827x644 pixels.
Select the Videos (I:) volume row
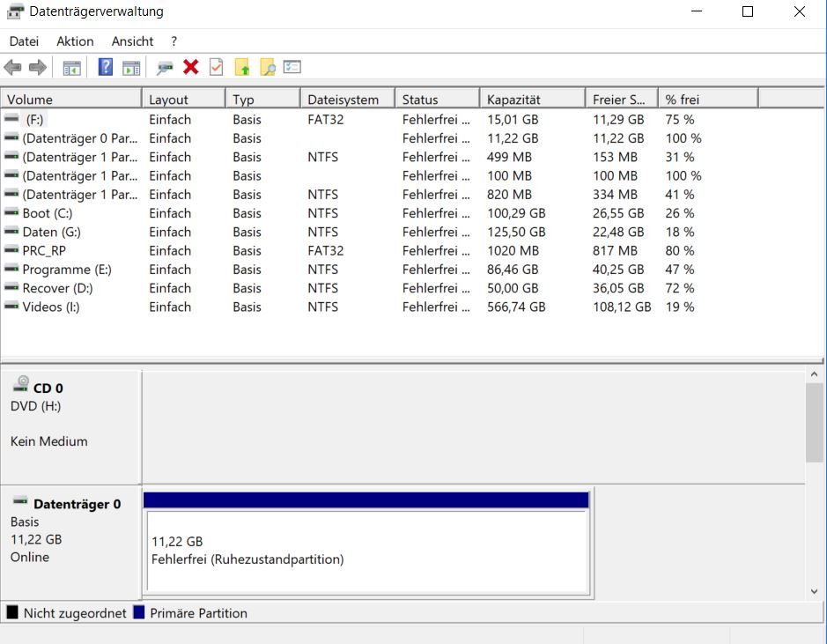[50, 307]
